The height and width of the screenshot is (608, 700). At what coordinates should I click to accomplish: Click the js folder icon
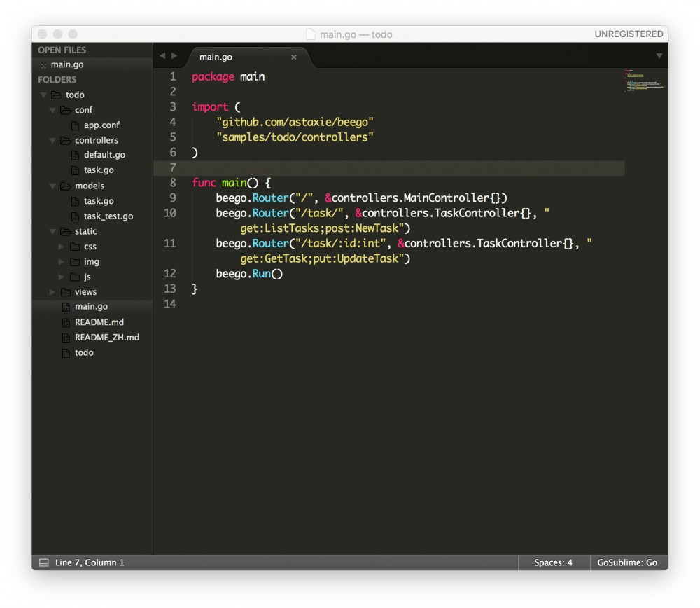pyautogui.click(x=75, y=277)
